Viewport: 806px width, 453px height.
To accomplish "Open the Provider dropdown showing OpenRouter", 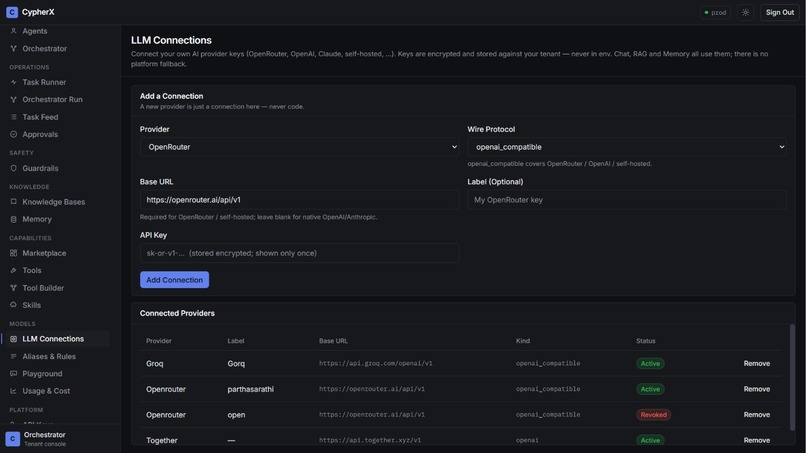I will click(x=299, y=147).
